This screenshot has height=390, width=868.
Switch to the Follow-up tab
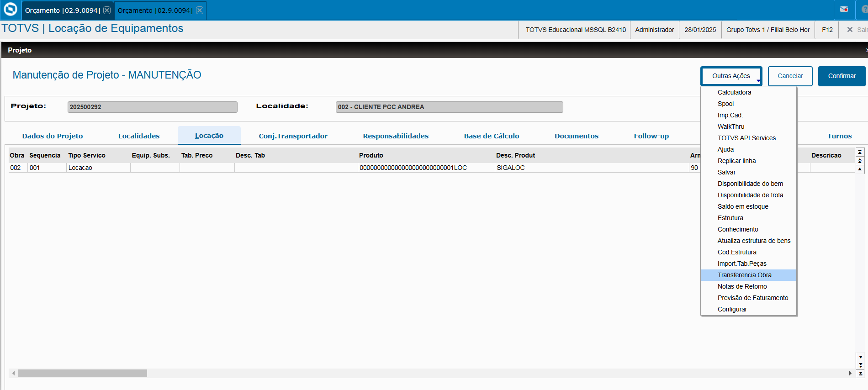[651, 136]
